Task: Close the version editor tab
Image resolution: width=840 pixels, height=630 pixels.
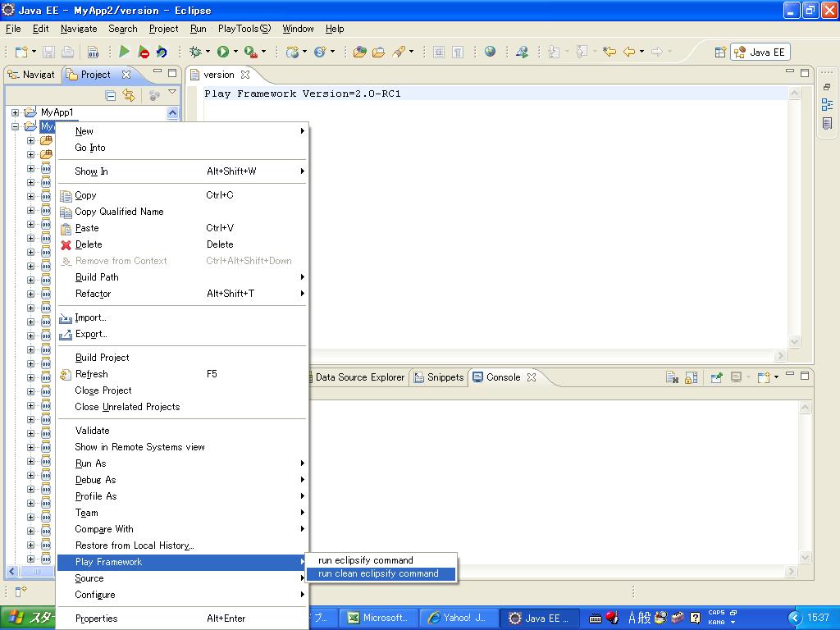Action: coord(245,75)
